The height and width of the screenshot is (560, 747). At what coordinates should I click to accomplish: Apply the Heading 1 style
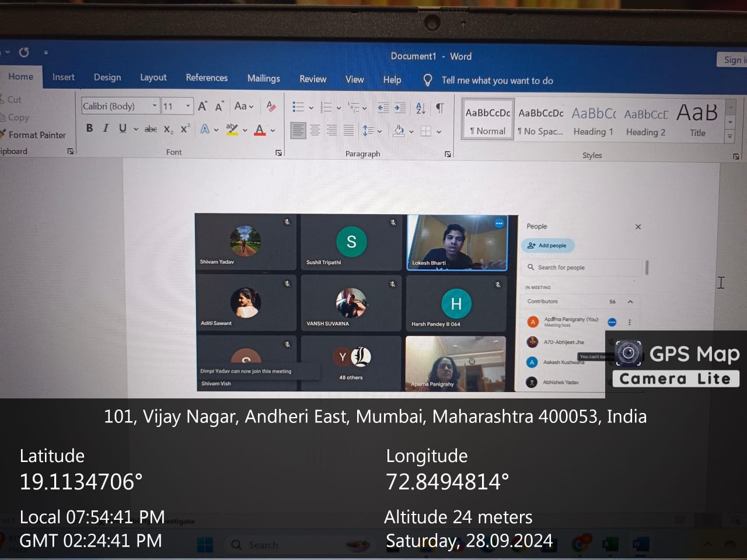pos(593,121)
